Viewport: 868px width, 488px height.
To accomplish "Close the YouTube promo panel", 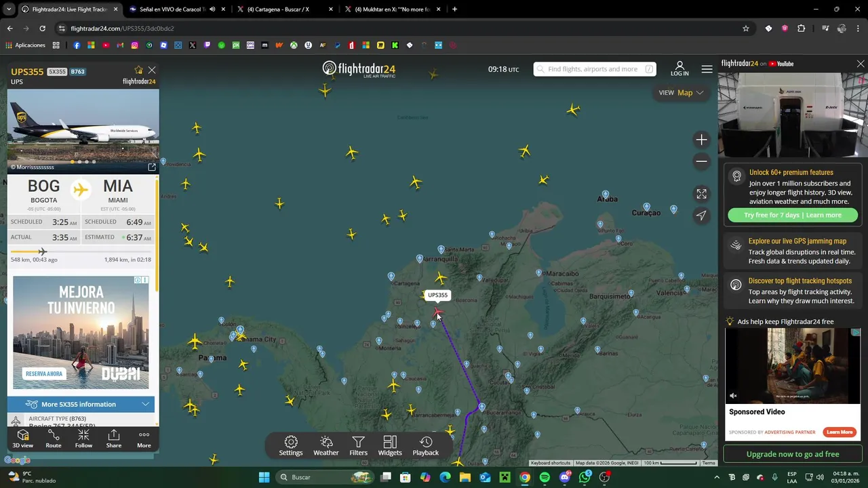I will [861, 64].
